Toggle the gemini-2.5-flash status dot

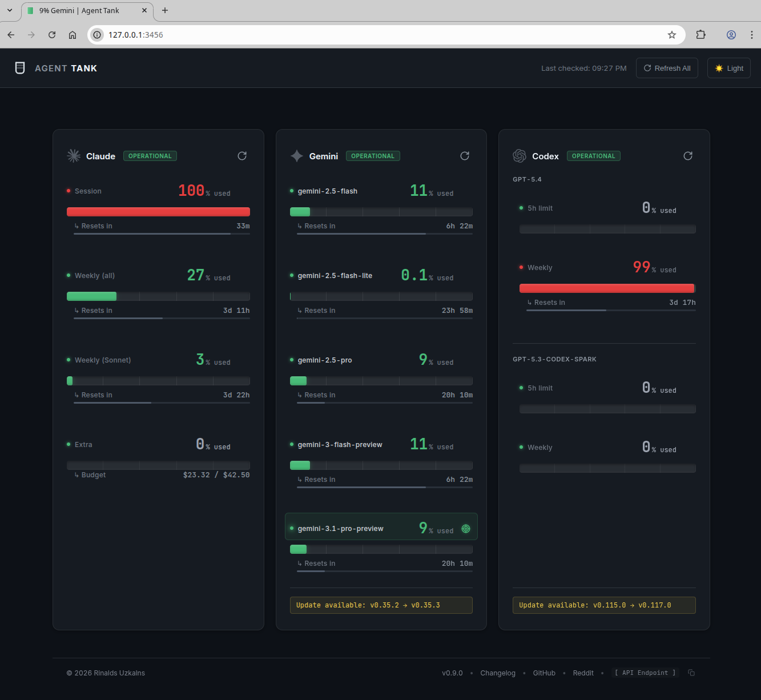click(292, 191)
